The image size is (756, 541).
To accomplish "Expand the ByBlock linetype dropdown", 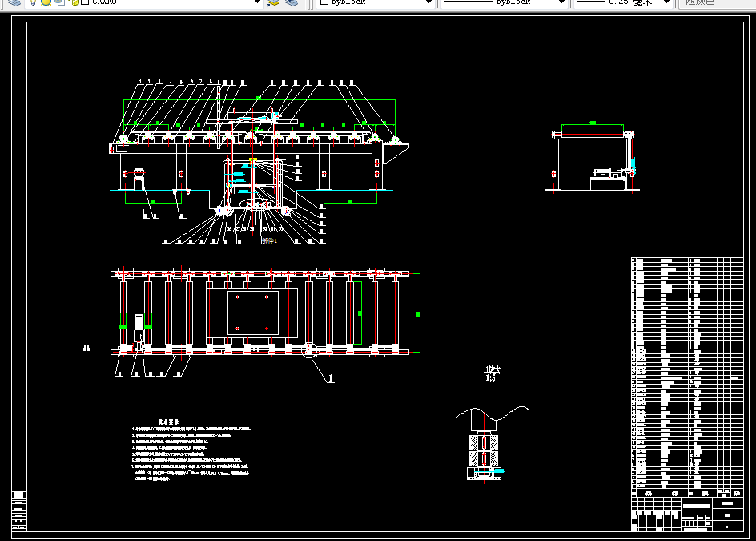I will click(x=561, y=2).
